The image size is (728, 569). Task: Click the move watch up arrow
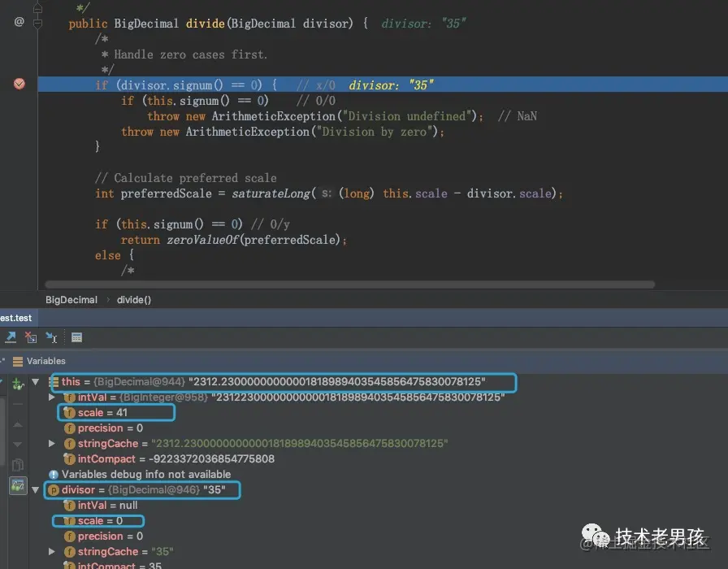[18, 424]
